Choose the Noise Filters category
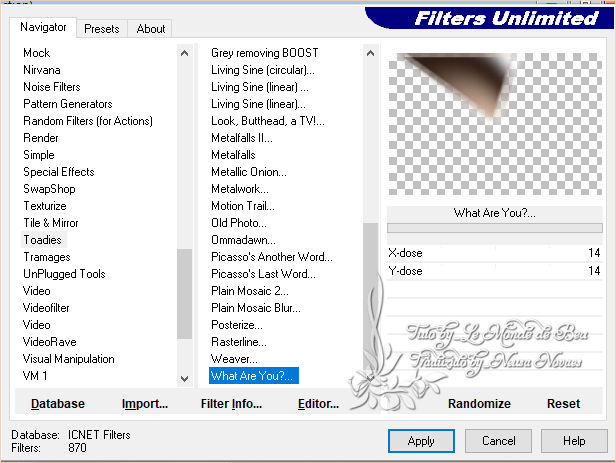This screenshot has width=616, height=463. [52, 87]
